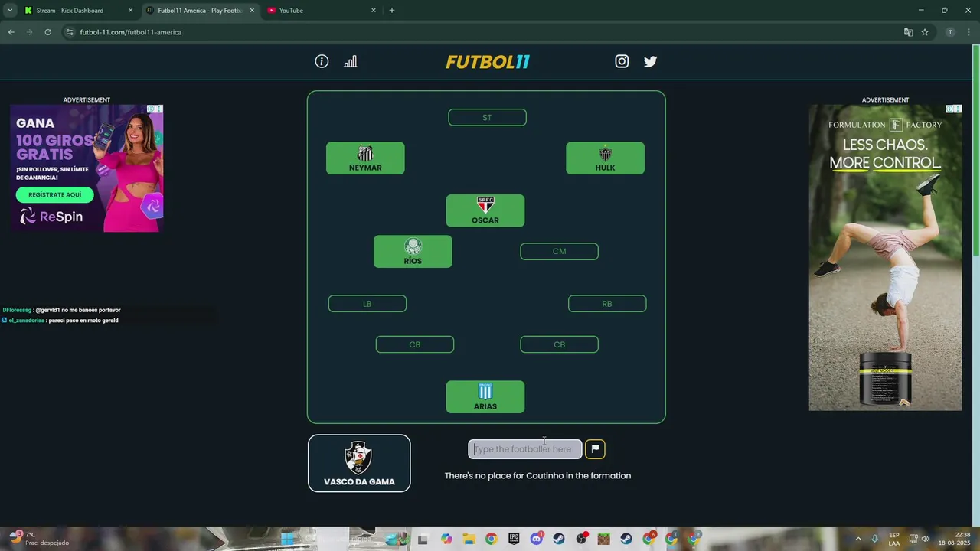
Task: Reload the current page
Action: click(x=47, y=32)
